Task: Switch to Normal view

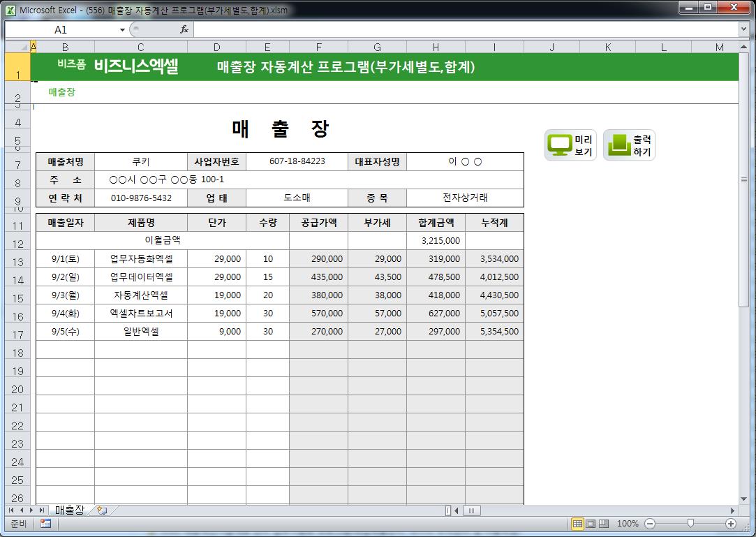Action: coord(577,524)
